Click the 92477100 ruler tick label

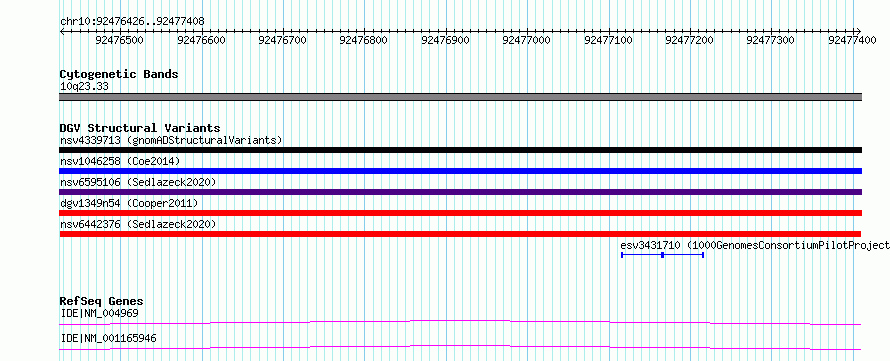608,40
